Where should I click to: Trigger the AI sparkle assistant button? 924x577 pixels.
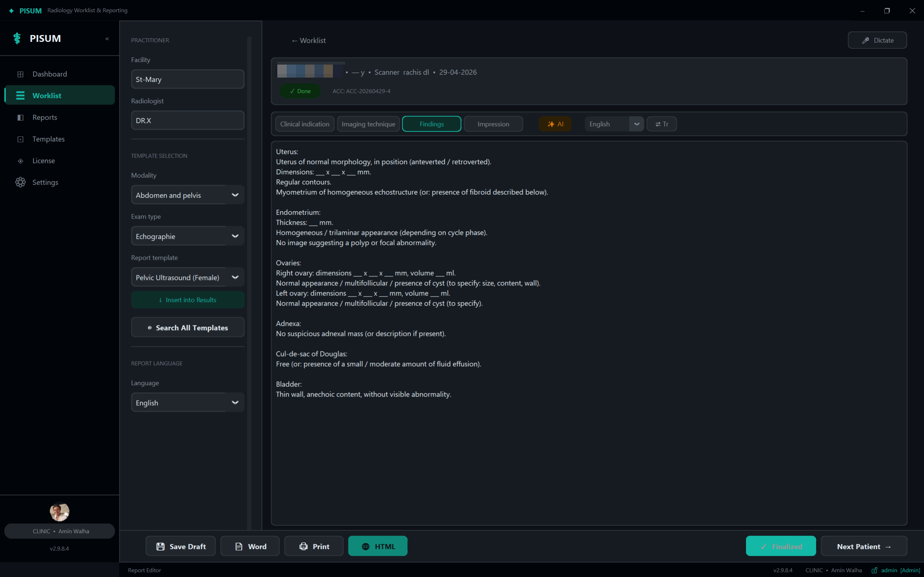pyautogui.click(x=555, y=124)
